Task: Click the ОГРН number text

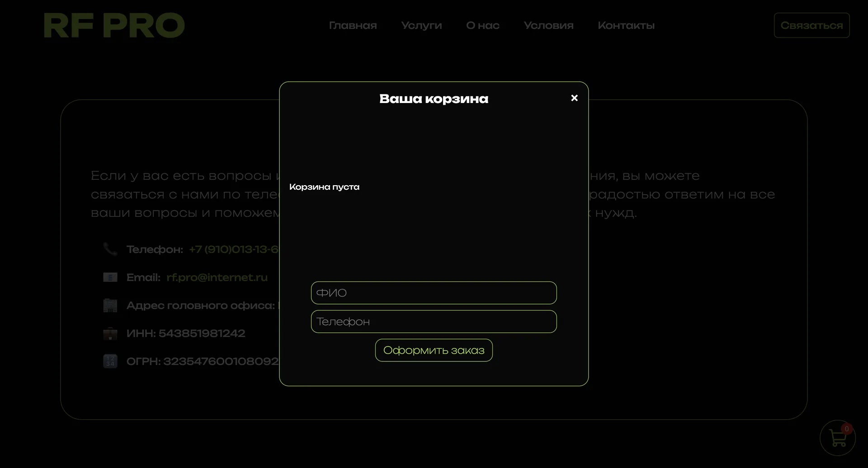Action: (203, 361)
